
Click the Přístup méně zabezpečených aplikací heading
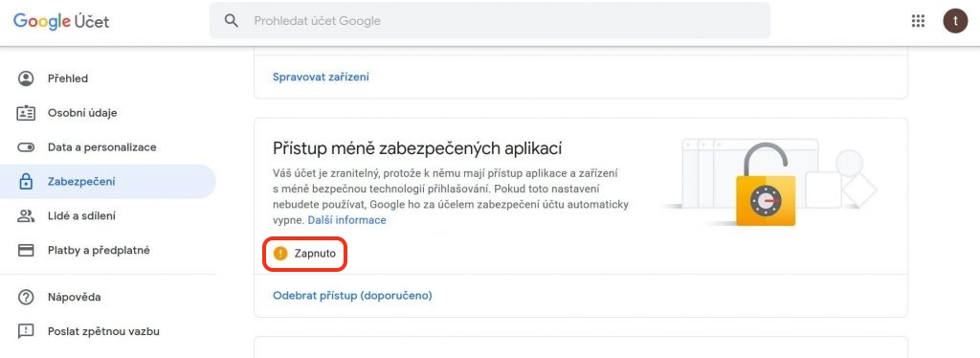click(417, 148)
